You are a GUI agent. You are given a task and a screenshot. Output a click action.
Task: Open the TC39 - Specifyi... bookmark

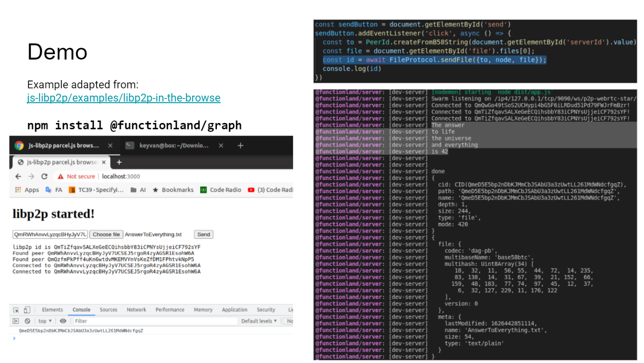tap(96, 190)
